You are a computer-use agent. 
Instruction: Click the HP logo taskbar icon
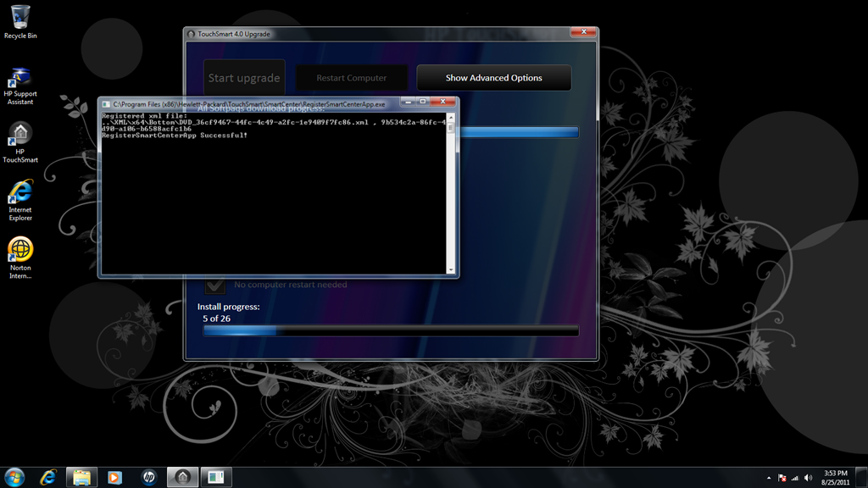pyautogui.click(x=148, y=477)
